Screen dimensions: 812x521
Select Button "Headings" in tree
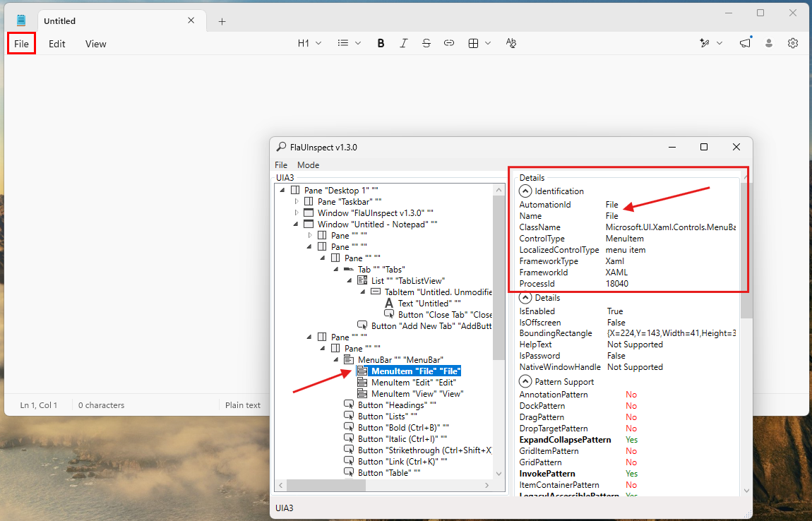398,405
